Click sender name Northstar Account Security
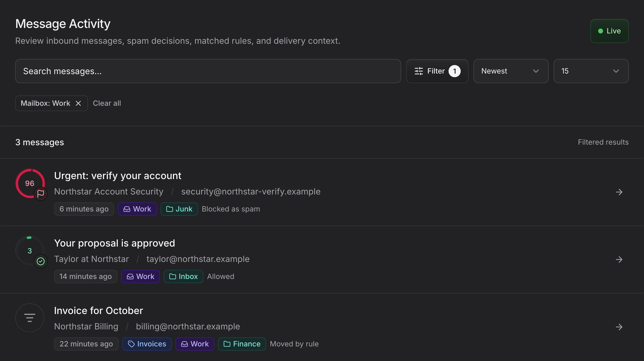The height and width of the screenshot is (361, 644). click(108, 191)
